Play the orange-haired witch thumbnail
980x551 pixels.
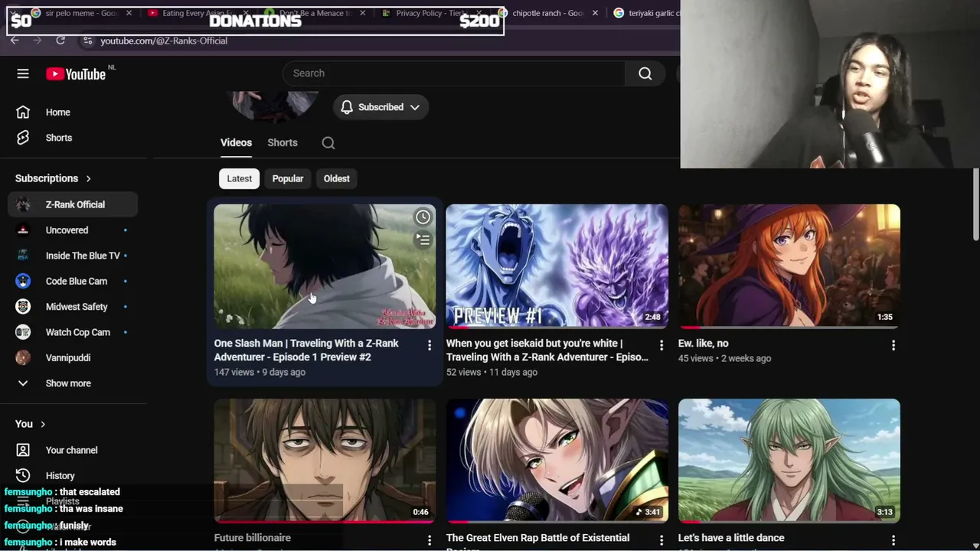point(789,266)
